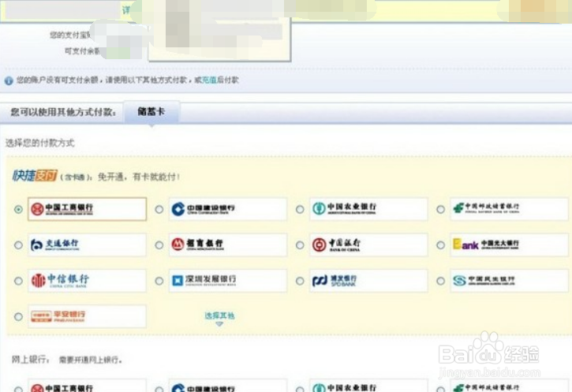
Task: Select the 中国光大银行 radio button
Action: [x=441, y=245]
